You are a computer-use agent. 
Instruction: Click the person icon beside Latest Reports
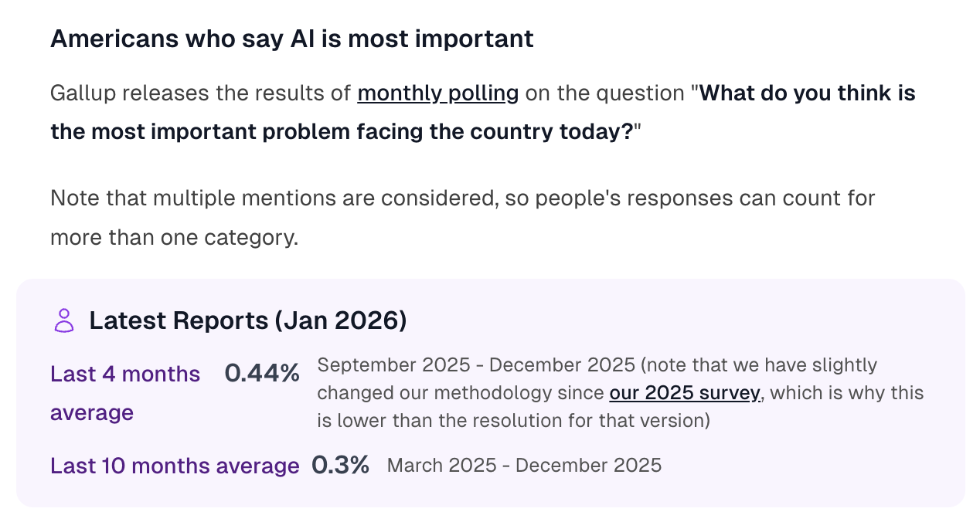click(x=64, y=320)
